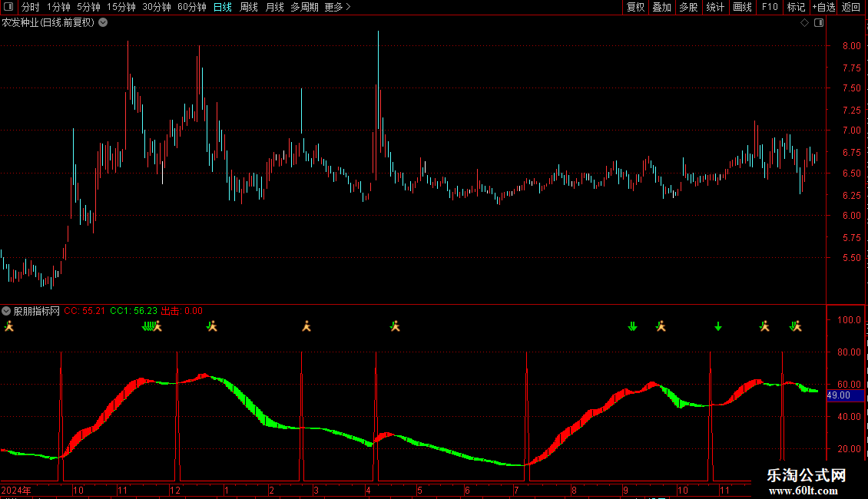This screenshot has width=868, height=499.
Task: Toggle the side panel icon in chart header
Action: click(x=819, y=23)
